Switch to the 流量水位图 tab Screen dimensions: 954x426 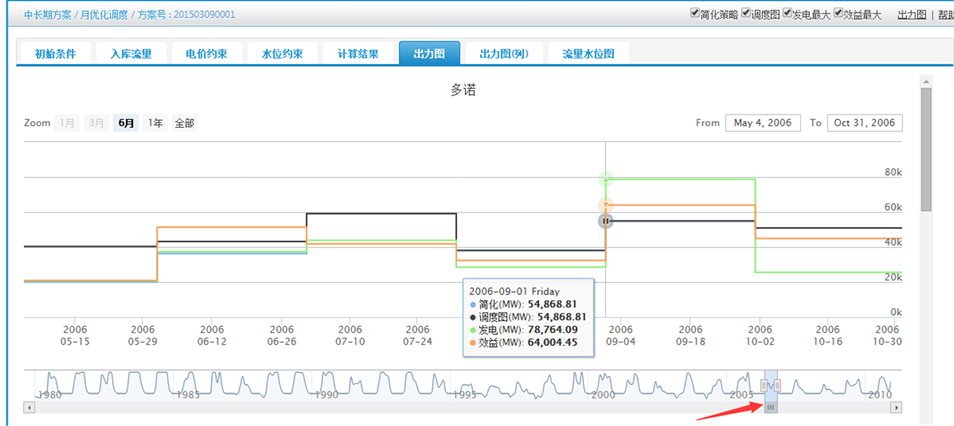point(589,54)
